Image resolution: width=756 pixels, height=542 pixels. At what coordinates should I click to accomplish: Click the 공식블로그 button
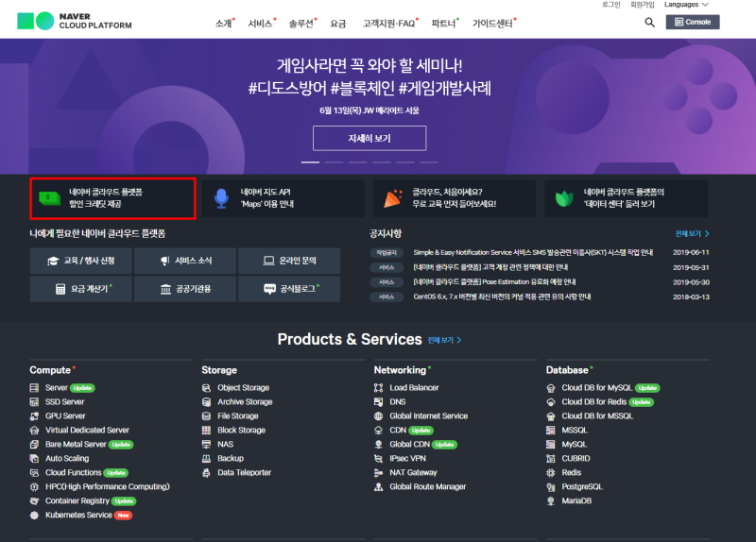click(289, 289)
